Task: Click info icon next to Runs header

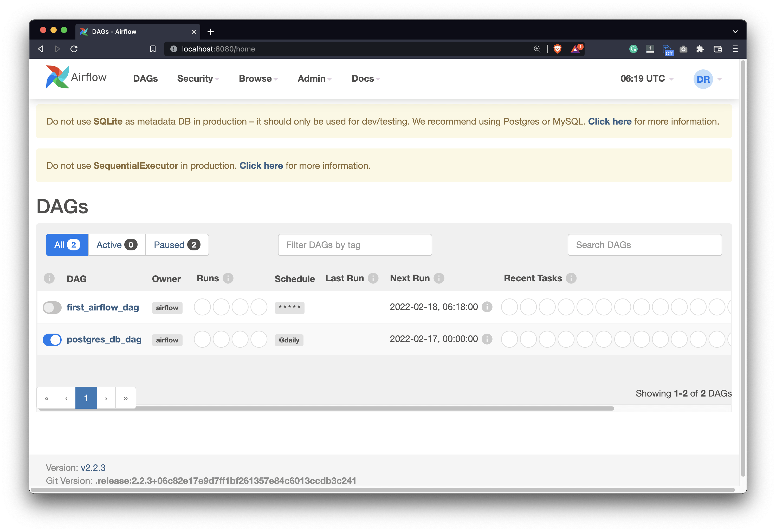Action: point(228,278)
